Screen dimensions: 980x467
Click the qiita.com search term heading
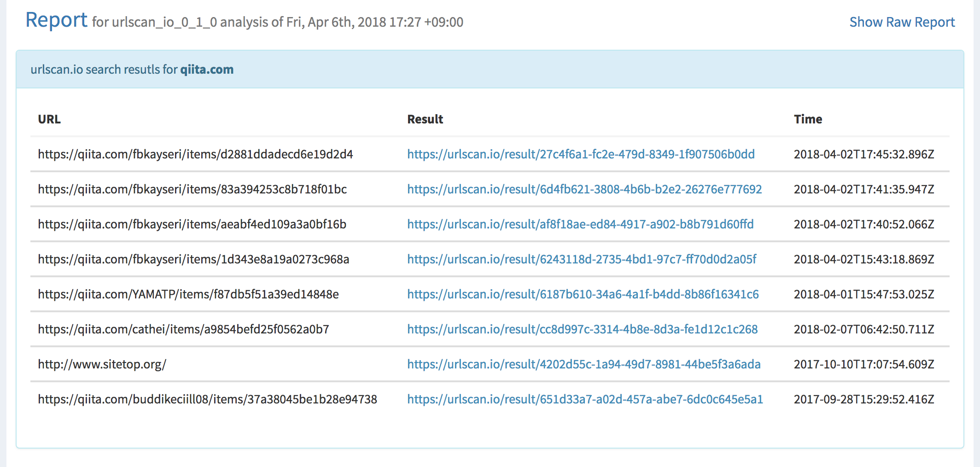207,70
